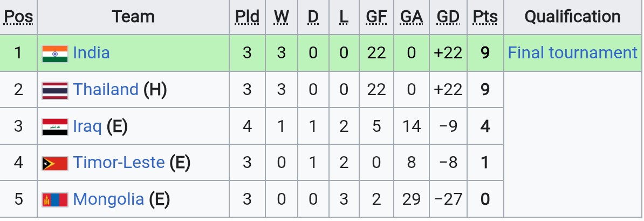Click the GA column header abbreviation
Viewport: 644px width, 221px height.
pos(412,17)
